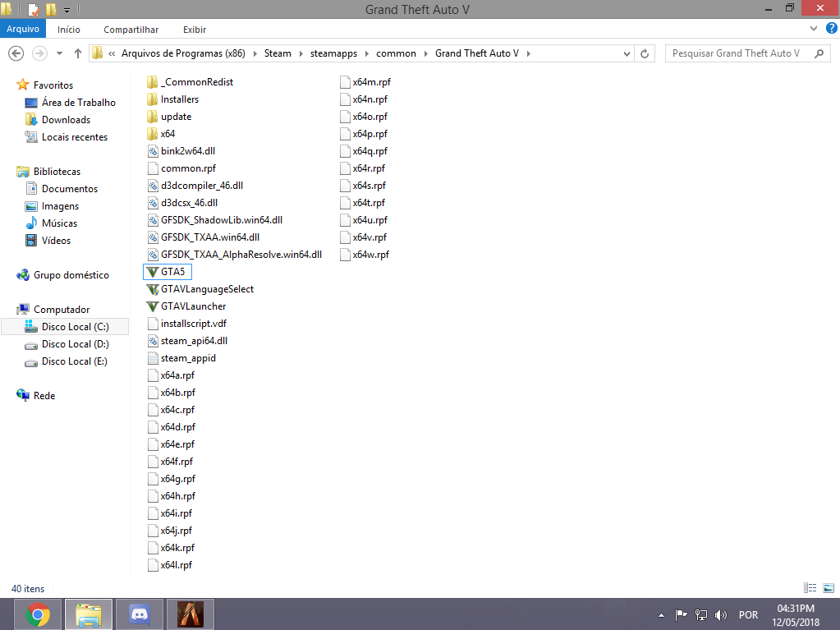Select Grupo doméstico in the navigation pane
840x630 pixels.
(x=71, y=275)
